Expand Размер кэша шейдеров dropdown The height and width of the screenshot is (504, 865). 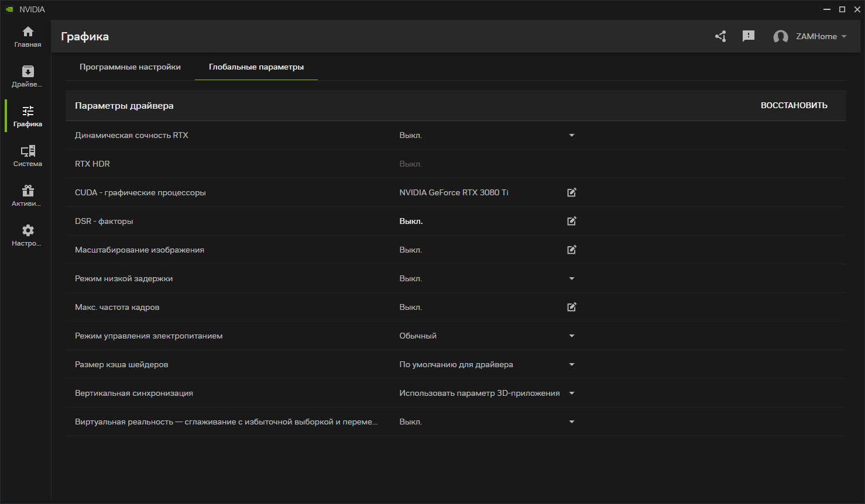coord(572,364)
